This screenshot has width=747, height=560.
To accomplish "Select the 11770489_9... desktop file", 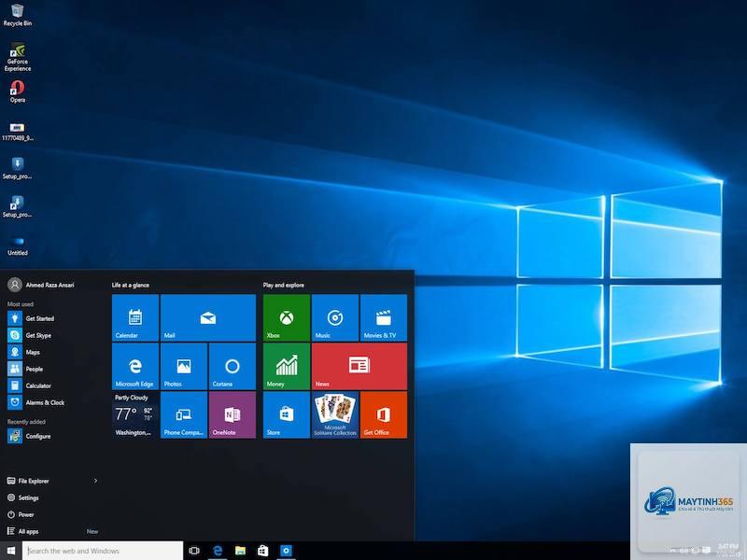I will pyautogui.click(x=18, y=132).
